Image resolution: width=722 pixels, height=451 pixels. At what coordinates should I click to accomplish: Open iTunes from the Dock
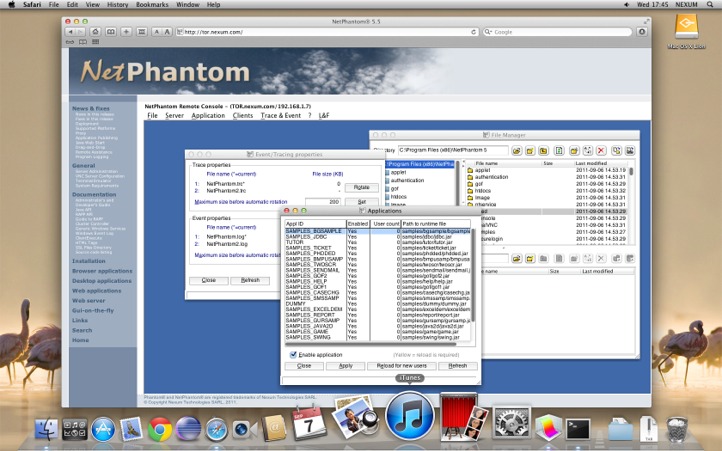click(x=409, y=416)
